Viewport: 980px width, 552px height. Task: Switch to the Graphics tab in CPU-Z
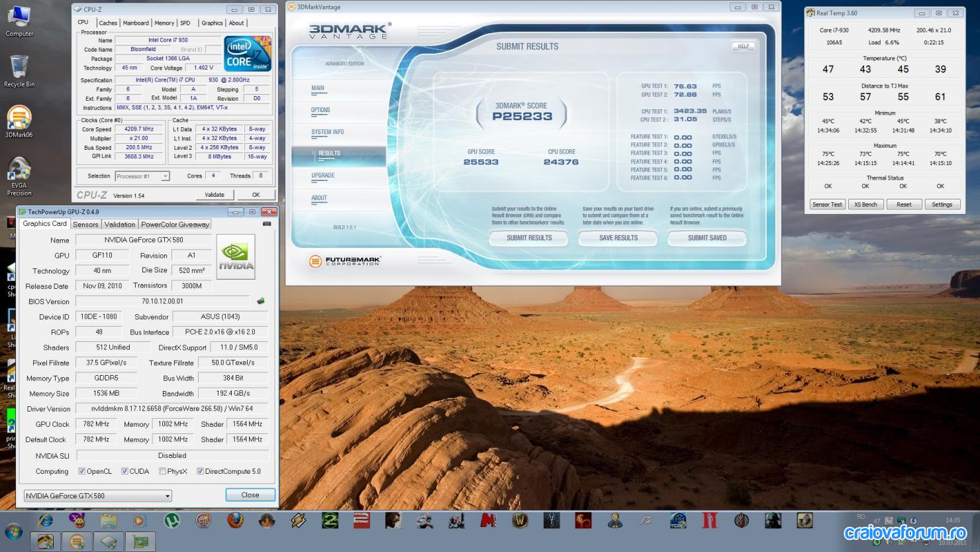pyautogui.click(x=212, y=23)
